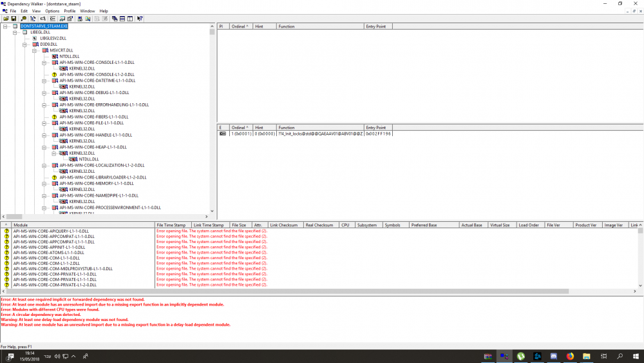Collapse API-MS-WIN-CORE-CONSOLE-L1-1-0.DLL node
Screen dimensions: 644x363
click(x=44, y=63)
